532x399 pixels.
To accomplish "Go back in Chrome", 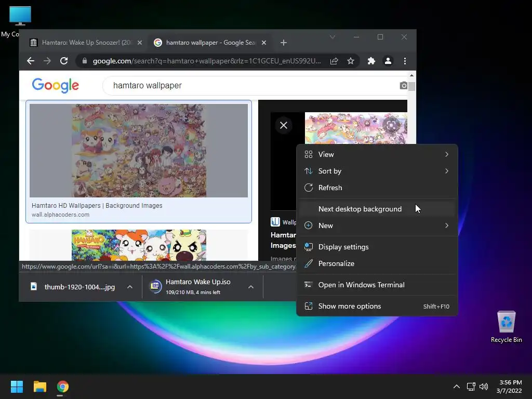I will pyautogui.click(x=31, y=61).
